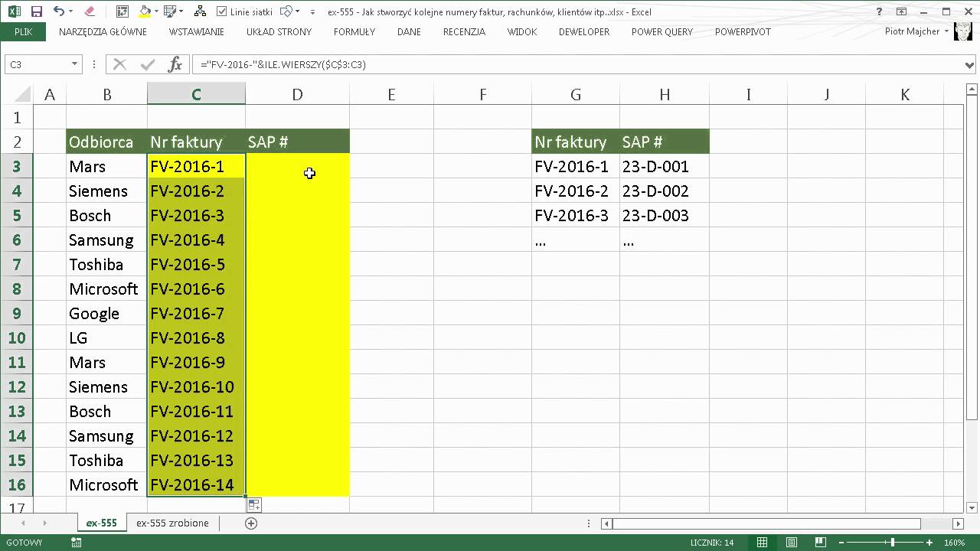This screenshot has height=551, width=980.
Task: Select cell containing FV-2016-7 in column C
Action: (196, 313)
